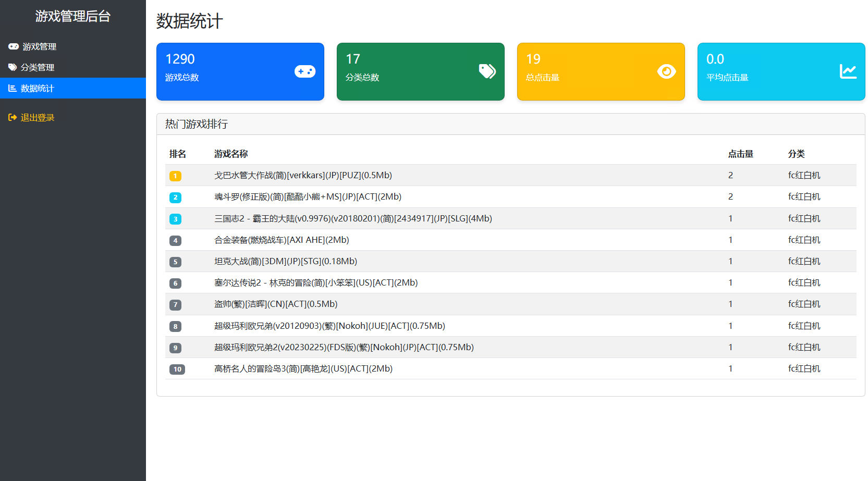Open the 游戏管理 menu item
Screen dimensions: 868x481
point(39,46)
